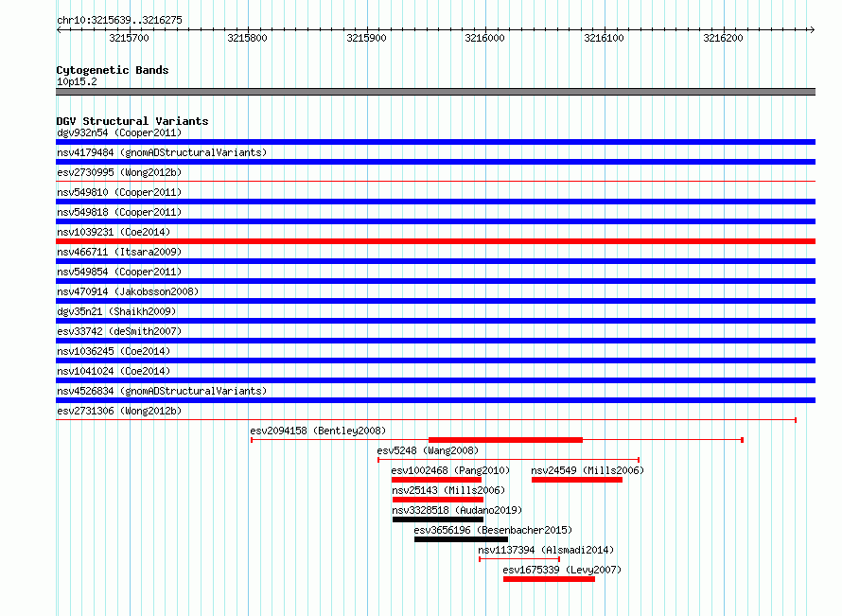This screenshot has height=616, width=842.
Task: Select the esv33742 (deSmith2007) label
Action: point(119,331)
